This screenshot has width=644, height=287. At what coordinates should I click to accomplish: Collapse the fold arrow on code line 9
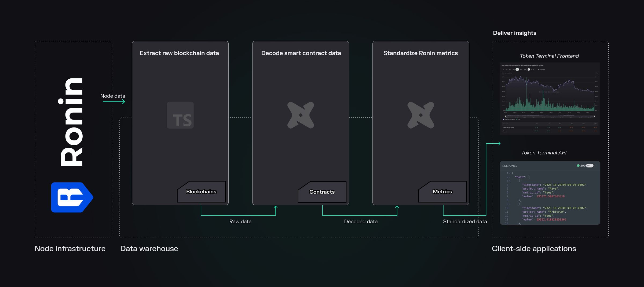pyautogui.click(x=510, y=204)
